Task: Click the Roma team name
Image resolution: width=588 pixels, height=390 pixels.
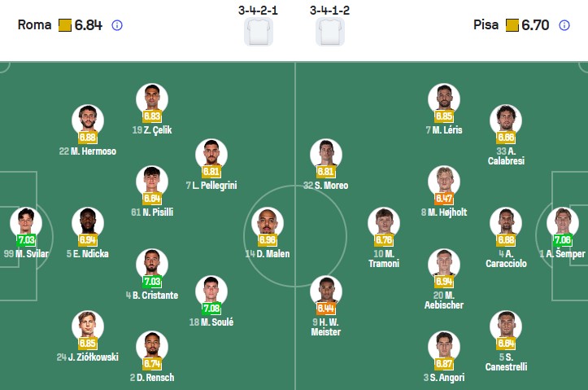Action: tap(33, 25)
